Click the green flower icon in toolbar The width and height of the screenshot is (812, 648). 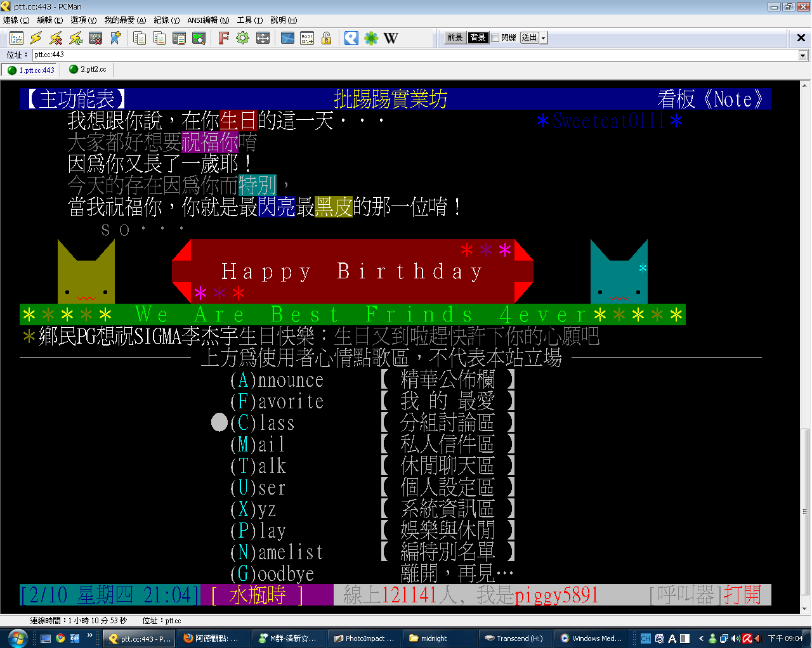point(371,38)
